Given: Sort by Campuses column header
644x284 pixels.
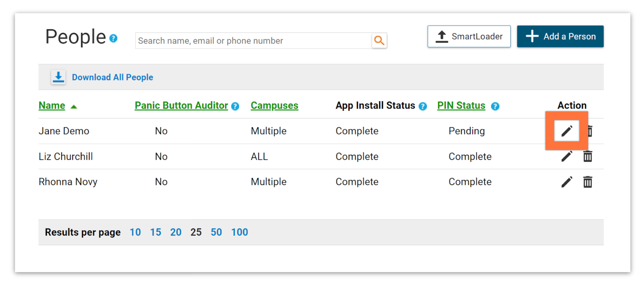Looking at the screenshot, I should coord(274,106).
